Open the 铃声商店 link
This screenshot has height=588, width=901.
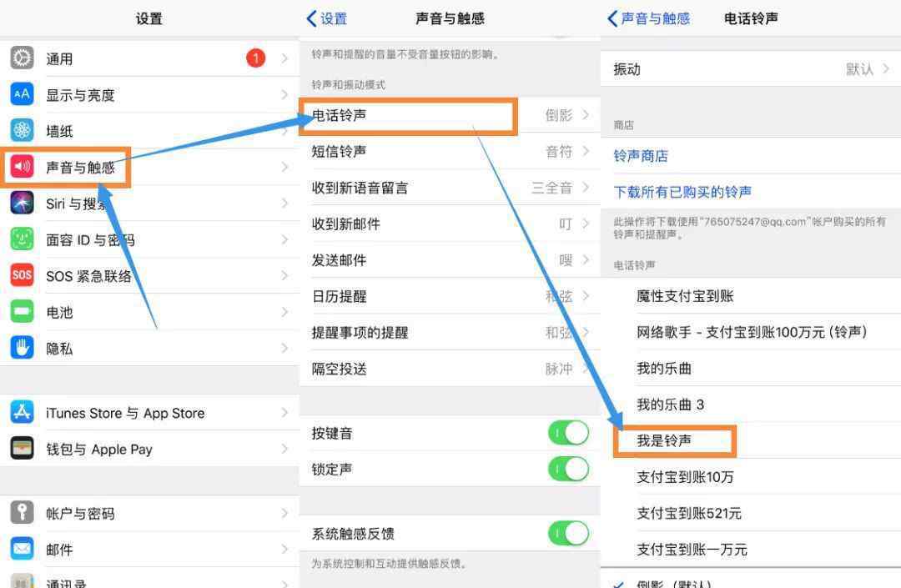641,156
